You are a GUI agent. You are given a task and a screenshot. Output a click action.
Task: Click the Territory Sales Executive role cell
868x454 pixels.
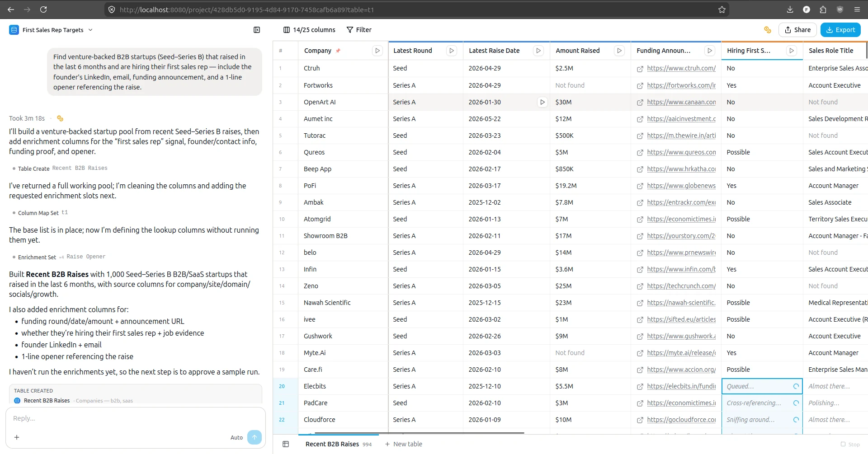click(x=835, y=219)
